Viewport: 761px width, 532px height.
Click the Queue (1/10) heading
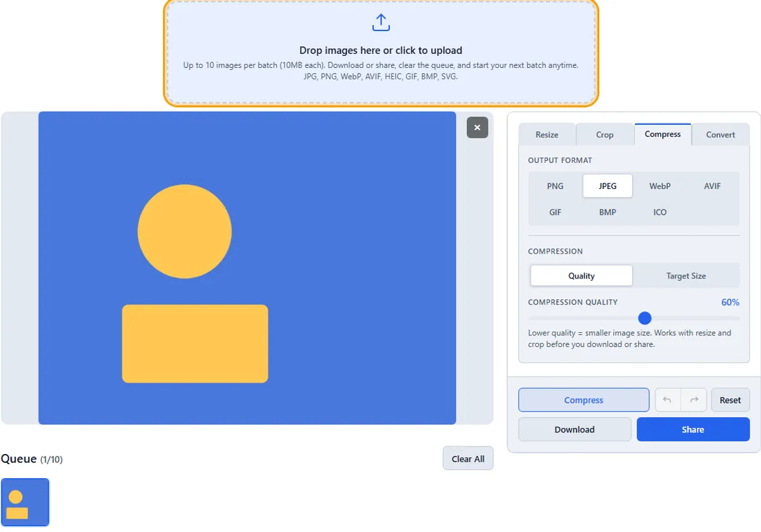coord(32,459)
